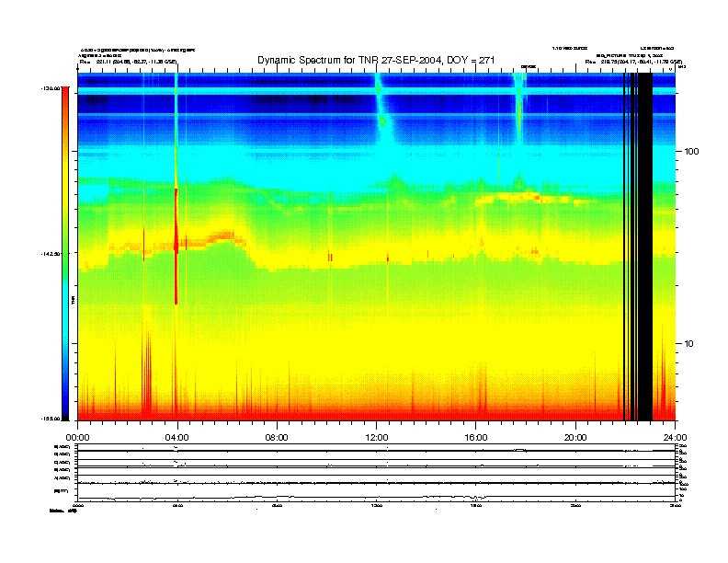Click the 04:00 time axis label
This screenshot has height=563, width=728.
pos(177,438)
